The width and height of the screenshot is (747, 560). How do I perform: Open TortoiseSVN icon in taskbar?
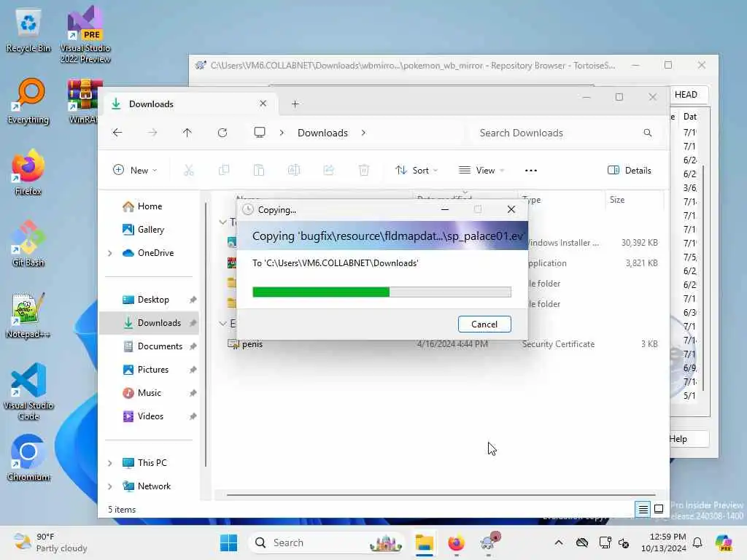tap(489, 542)
